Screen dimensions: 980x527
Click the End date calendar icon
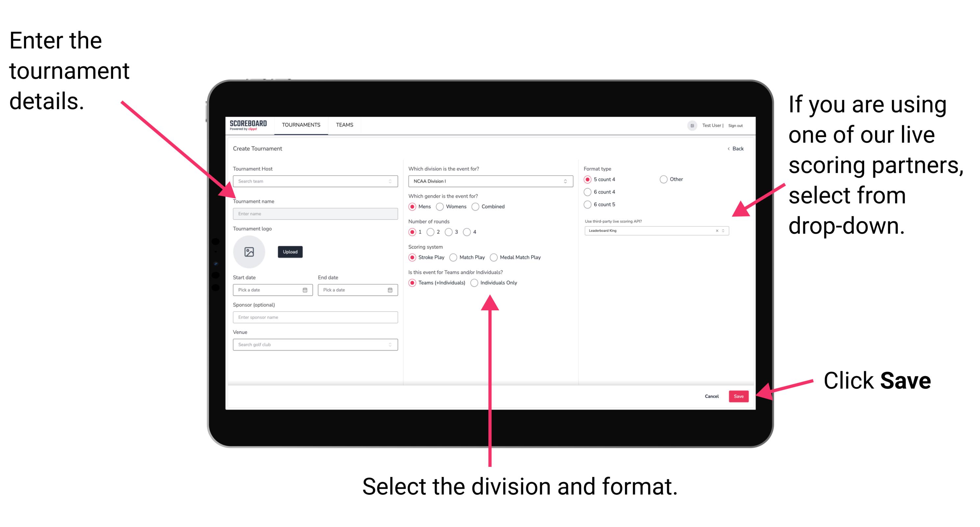click(x=390, y=290)
